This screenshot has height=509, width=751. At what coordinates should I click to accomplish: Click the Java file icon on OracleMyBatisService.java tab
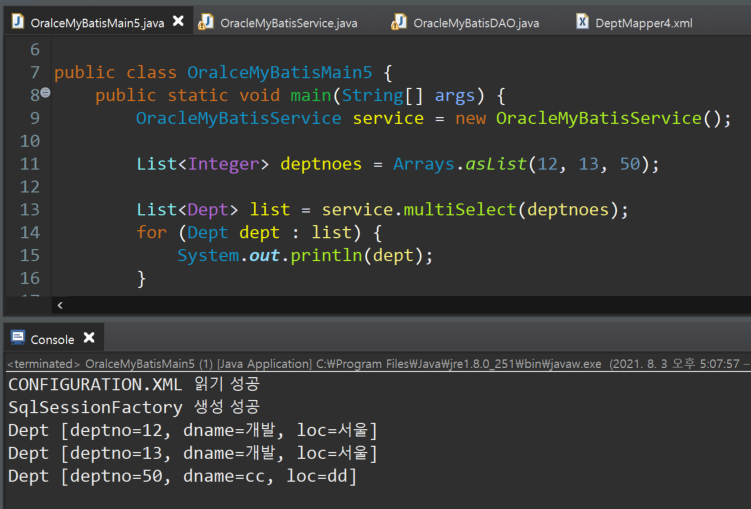coord(206,22)
